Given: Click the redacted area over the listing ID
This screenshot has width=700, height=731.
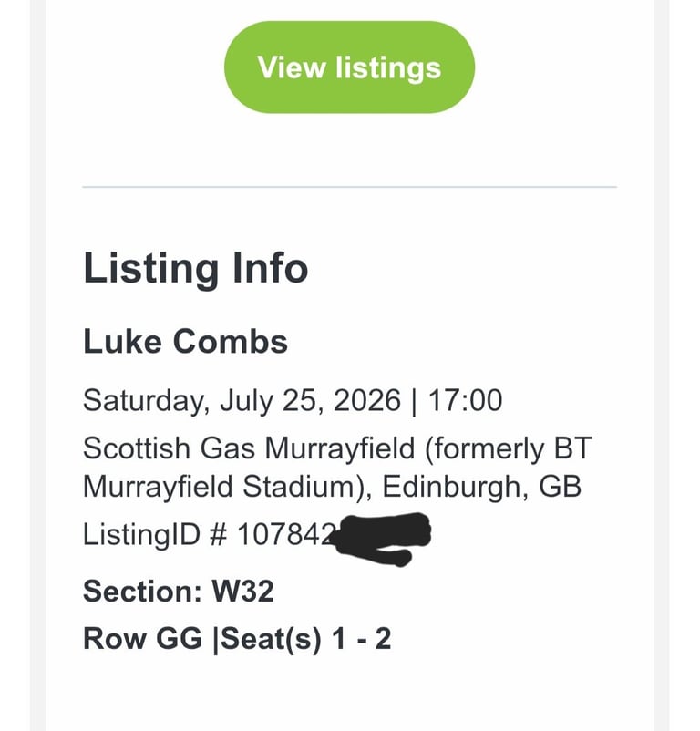Looking at the screenshot, I should (x=383, y=538).
